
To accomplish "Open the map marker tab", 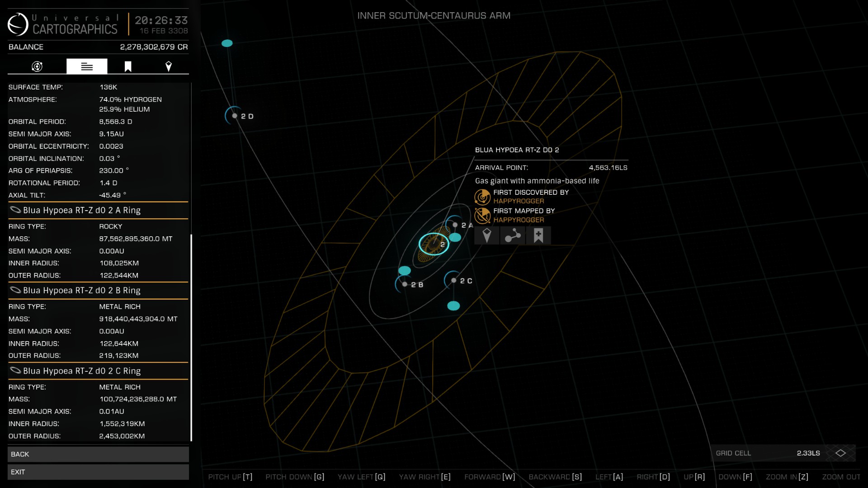I will (169, 66).
